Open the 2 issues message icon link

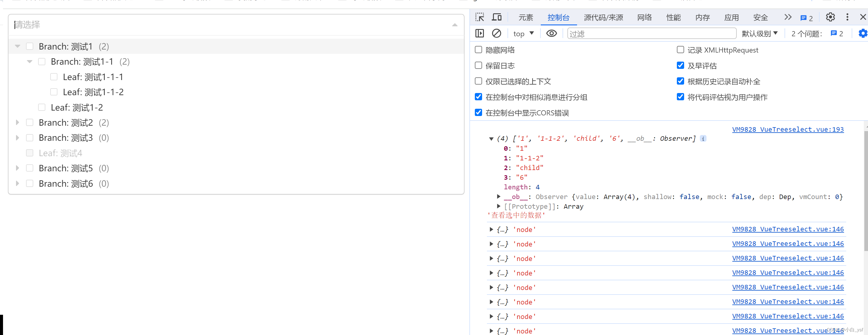click(x=837, y=33)
